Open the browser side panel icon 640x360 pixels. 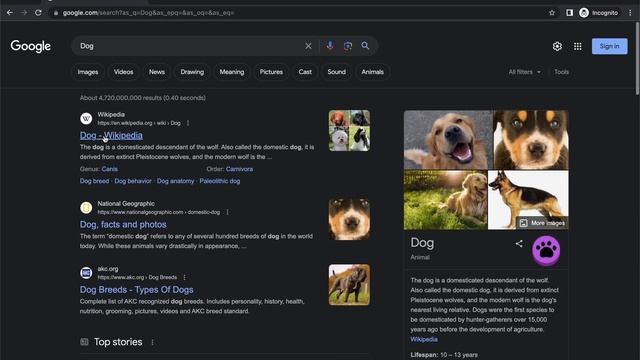[569, 13]
